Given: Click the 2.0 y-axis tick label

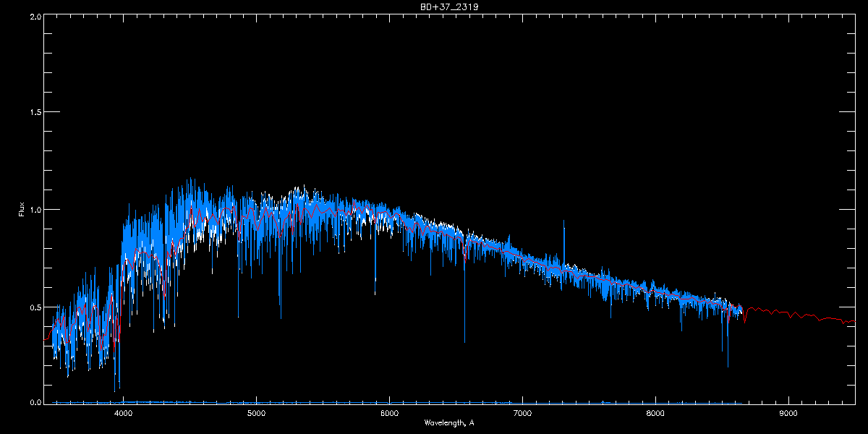Looking at the screenshot, I should 35,16.
